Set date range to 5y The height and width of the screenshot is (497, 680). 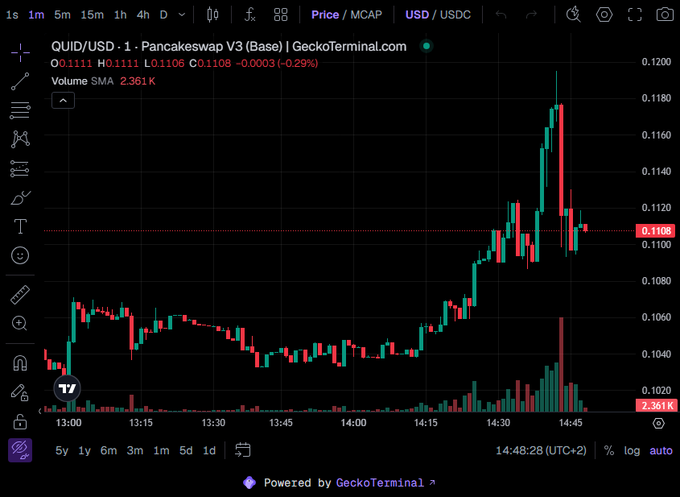[x=62, y=451]
